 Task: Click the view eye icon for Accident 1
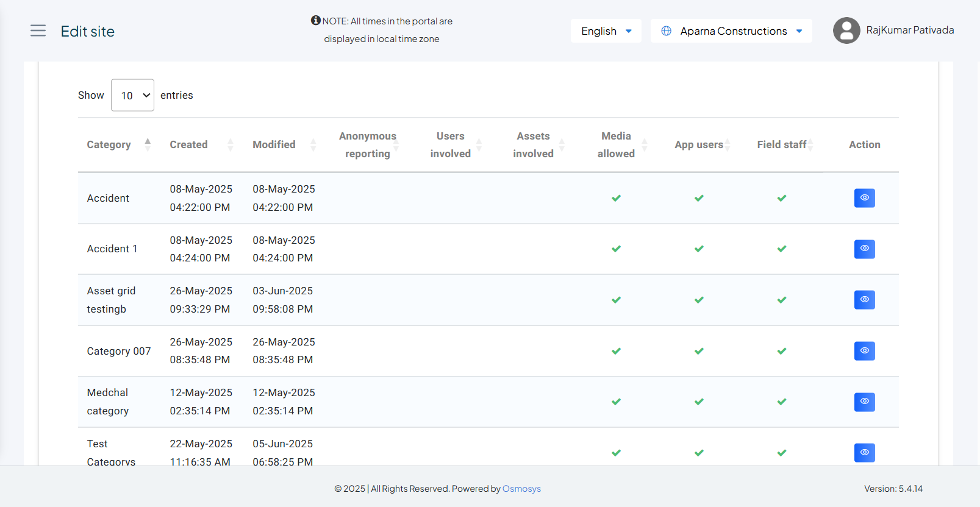click(x=864, y=249)
